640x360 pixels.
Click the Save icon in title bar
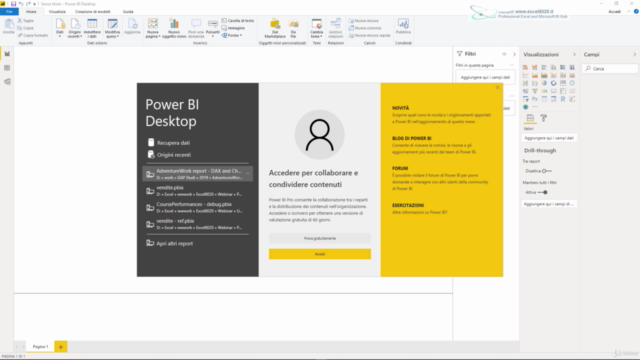click(x=13, y=4)
